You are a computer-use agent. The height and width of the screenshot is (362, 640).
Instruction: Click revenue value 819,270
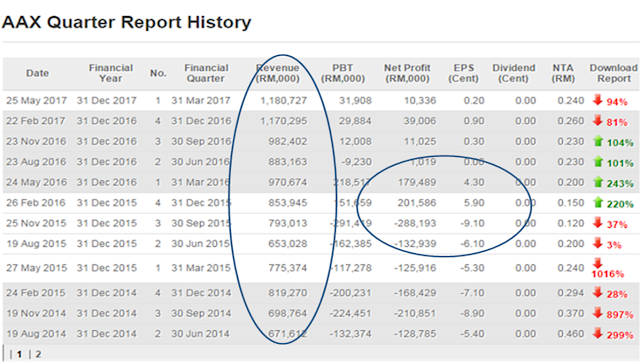pos(287,293)
